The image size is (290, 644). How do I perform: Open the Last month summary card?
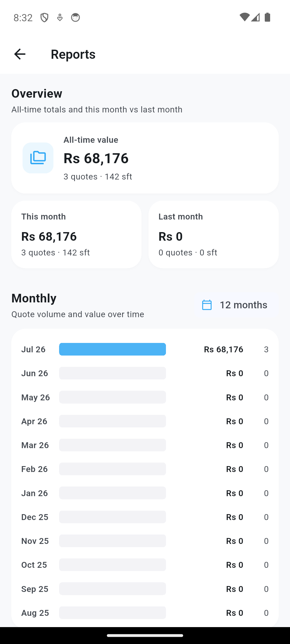(213, 235)
